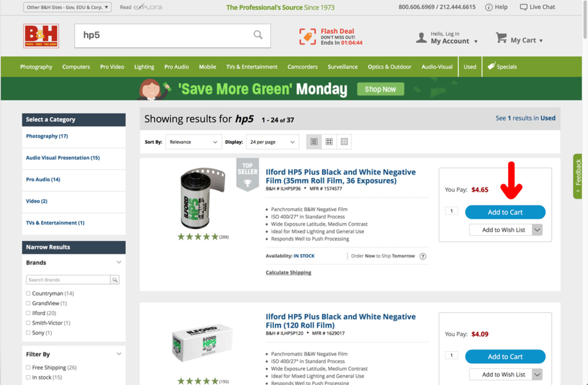Screen dimensions: 588x385
Task: Switch to small grid view icon
Action: click(344, 142)
